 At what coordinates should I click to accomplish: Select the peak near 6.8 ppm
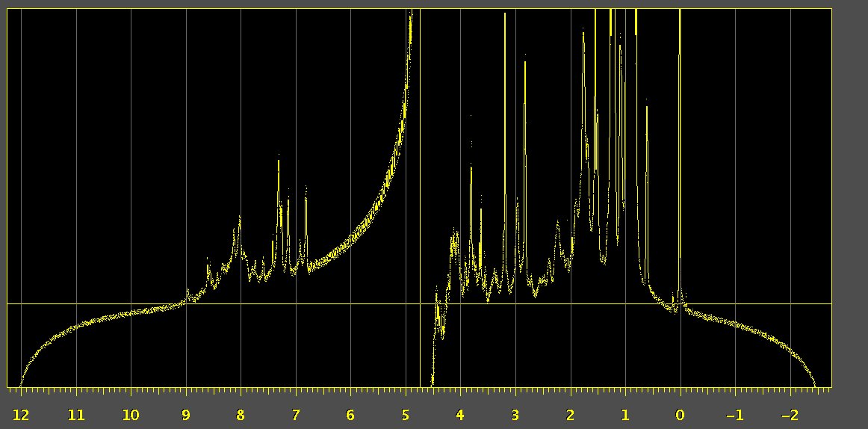tap(306, 217)
